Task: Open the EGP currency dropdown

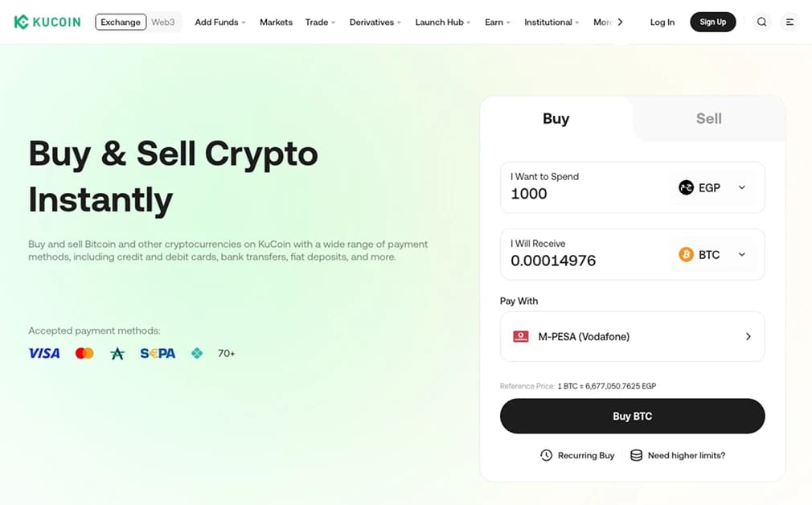Action: coord(740,187)
